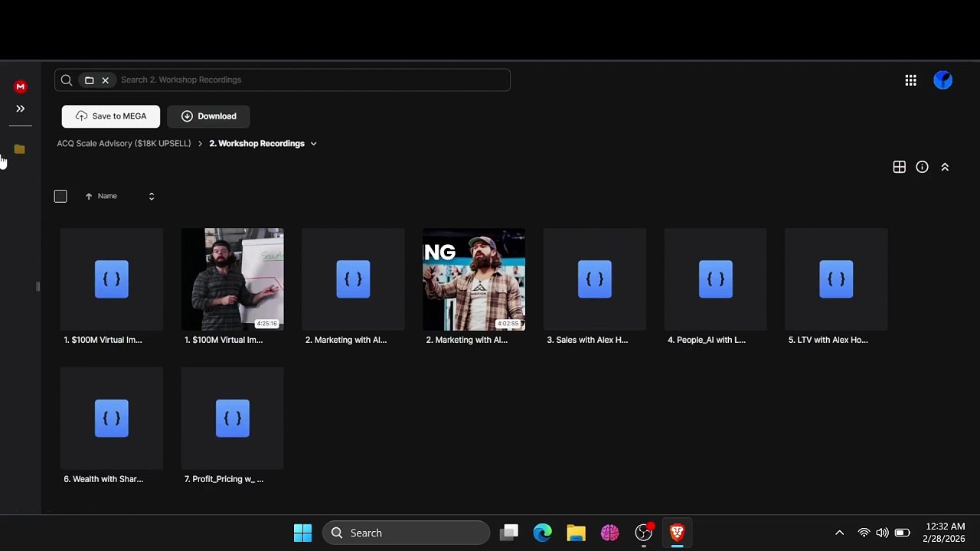Show hidden system tray icons
Viewport: 980px width, 551px height.
pyautogui.click(x=839, y=533)
